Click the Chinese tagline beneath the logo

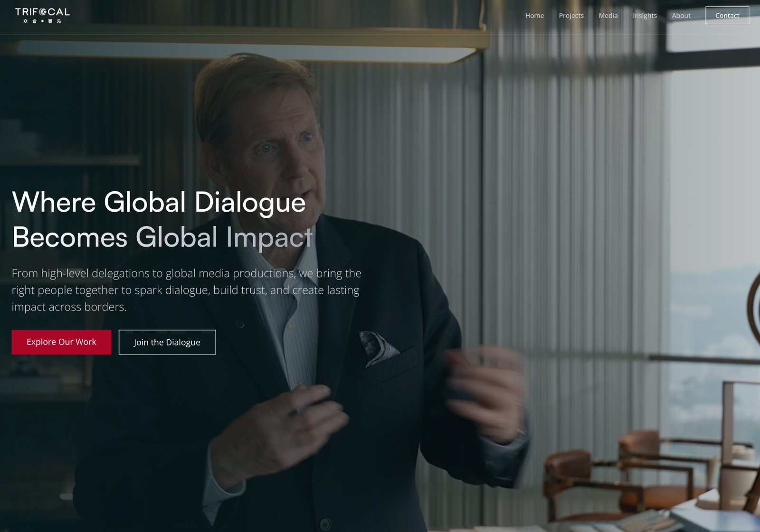42,21
